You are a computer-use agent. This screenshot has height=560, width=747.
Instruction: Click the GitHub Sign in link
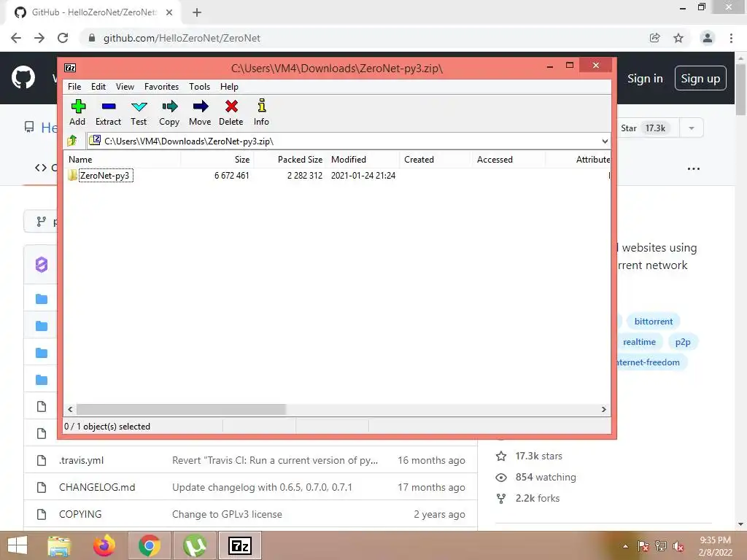point(645,79)
